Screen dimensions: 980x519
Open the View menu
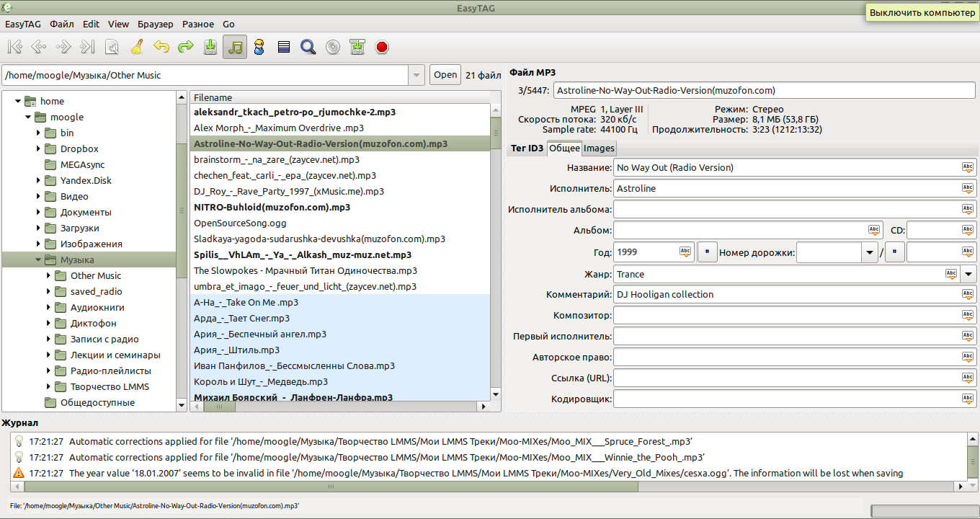click(x=118, y=24)
